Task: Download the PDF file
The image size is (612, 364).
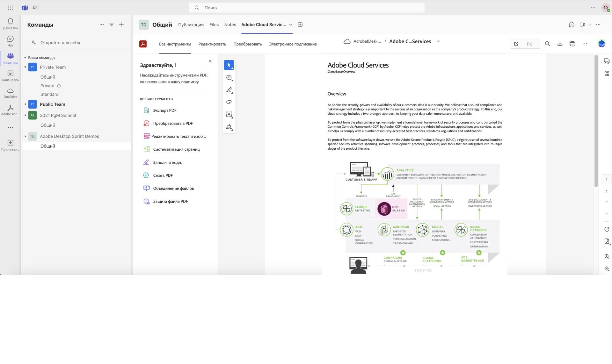Action: (x=560, y=44)
